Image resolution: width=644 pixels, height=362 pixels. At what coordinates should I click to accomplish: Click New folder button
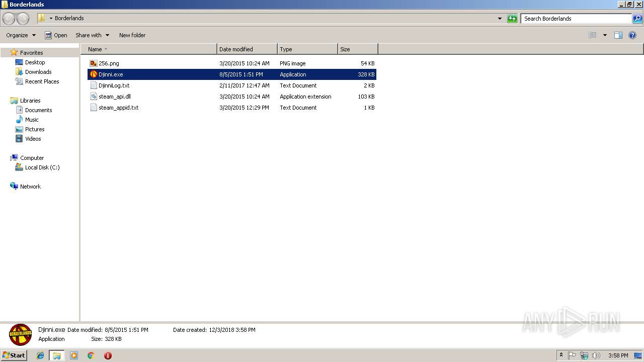132,35
